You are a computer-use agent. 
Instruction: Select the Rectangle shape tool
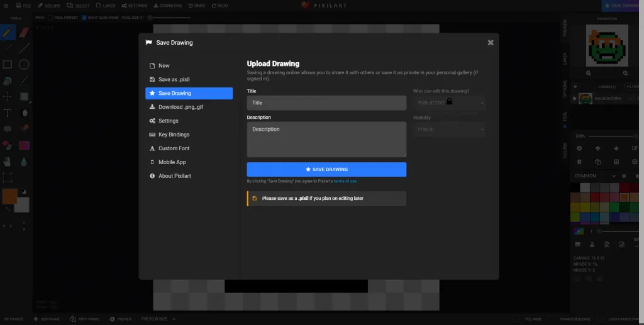pos(8,64)
